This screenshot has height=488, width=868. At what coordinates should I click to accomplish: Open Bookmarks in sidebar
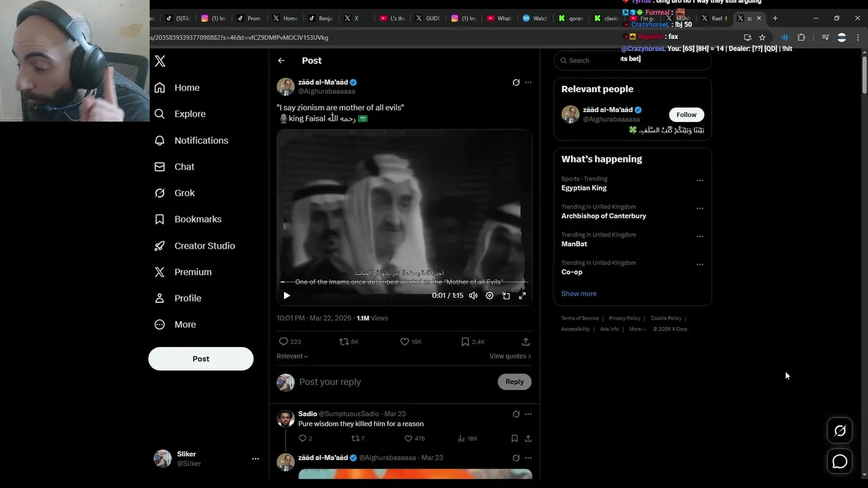coord(188,219)
